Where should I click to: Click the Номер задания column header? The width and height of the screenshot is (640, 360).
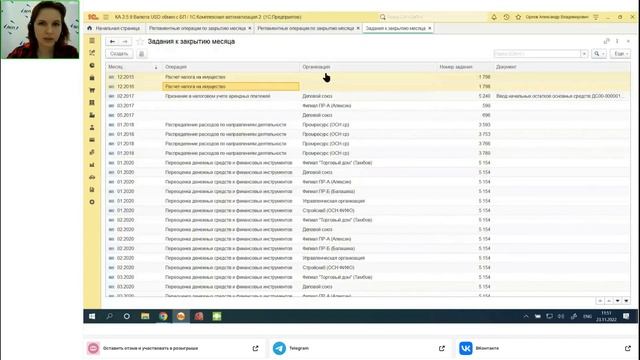coord(465,67)
